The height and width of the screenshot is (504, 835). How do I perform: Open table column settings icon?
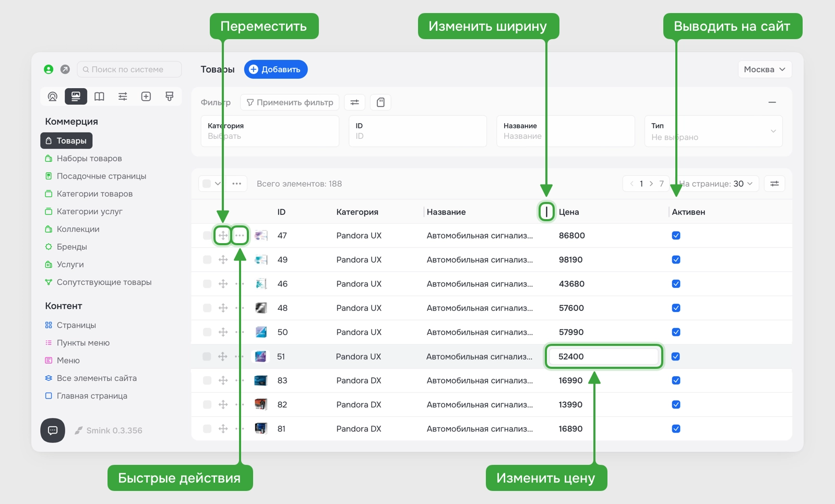(774, 184)
